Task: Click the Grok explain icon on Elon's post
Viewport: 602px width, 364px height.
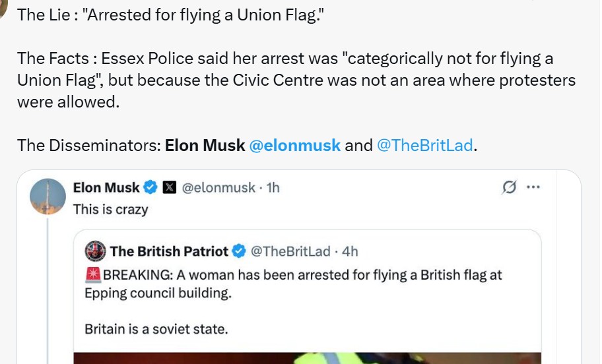Action: (509, 187)
